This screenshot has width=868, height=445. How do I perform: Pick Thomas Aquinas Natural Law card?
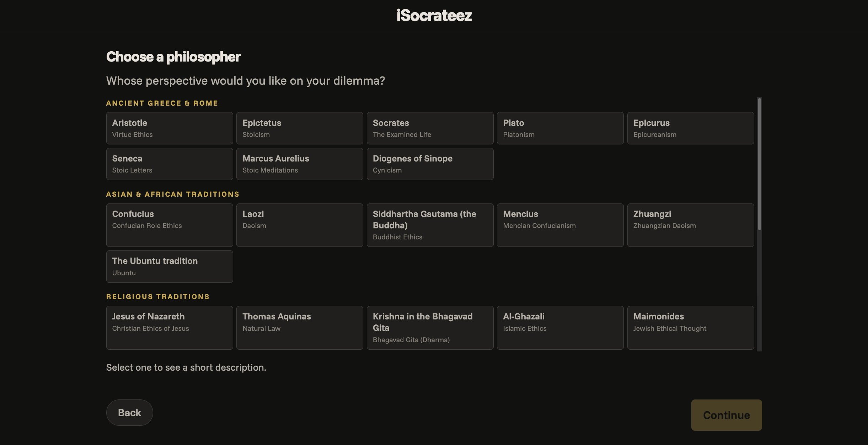pyautogui.click(x=300, y=328)
